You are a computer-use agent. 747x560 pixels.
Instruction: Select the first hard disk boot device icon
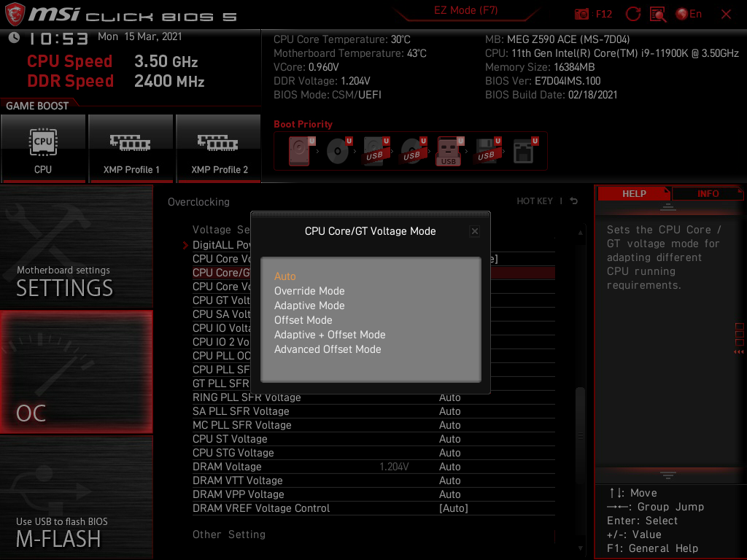click(x=300, y=151)
